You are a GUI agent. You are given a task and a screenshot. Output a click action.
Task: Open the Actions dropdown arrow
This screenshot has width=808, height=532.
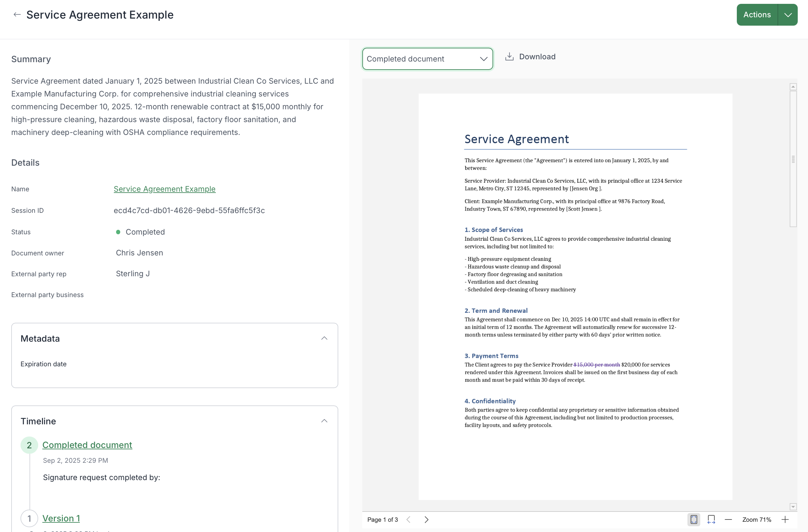(787, 15)
